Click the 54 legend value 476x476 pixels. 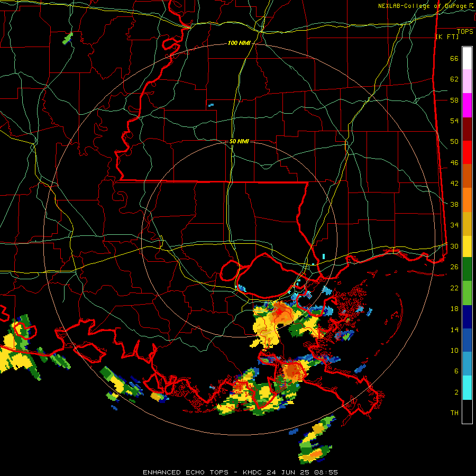454,121
